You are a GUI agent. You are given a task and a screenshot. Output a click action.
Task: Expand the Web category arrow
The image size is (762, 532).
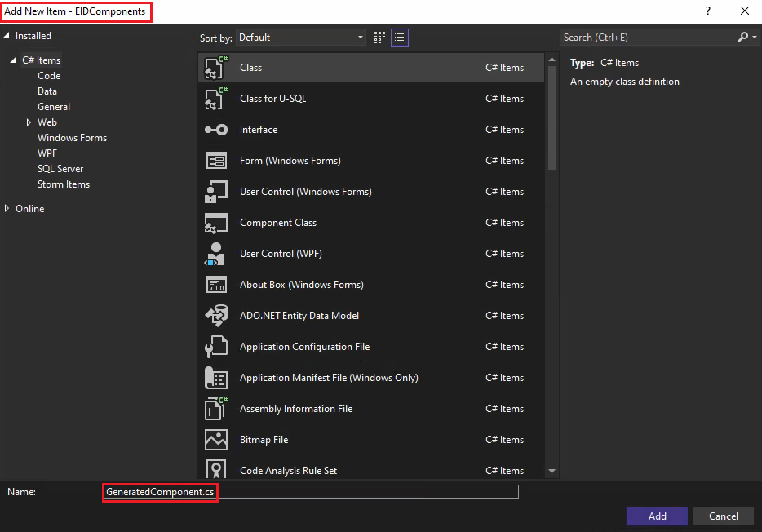[x=29, y=122]
